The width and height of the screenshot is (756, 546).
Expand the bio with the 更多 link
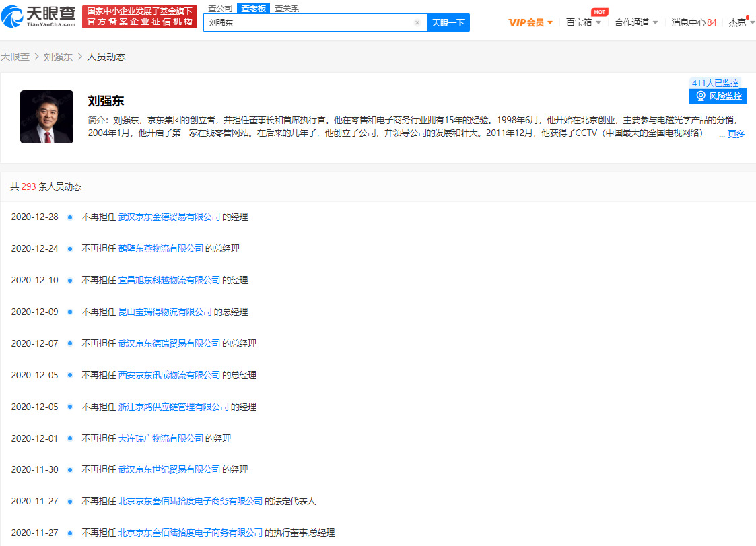pyautogui.click(x=736, y=133)
